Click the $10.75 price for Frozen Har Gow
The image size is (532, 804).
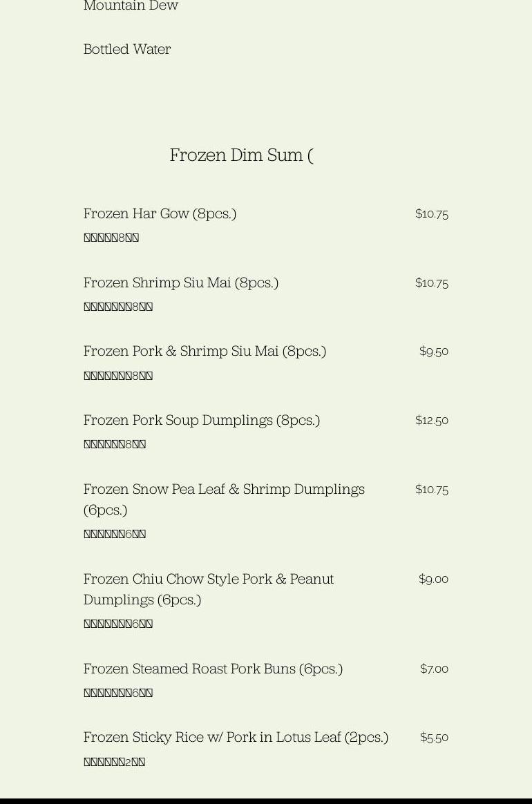click(x=431, y=213)
